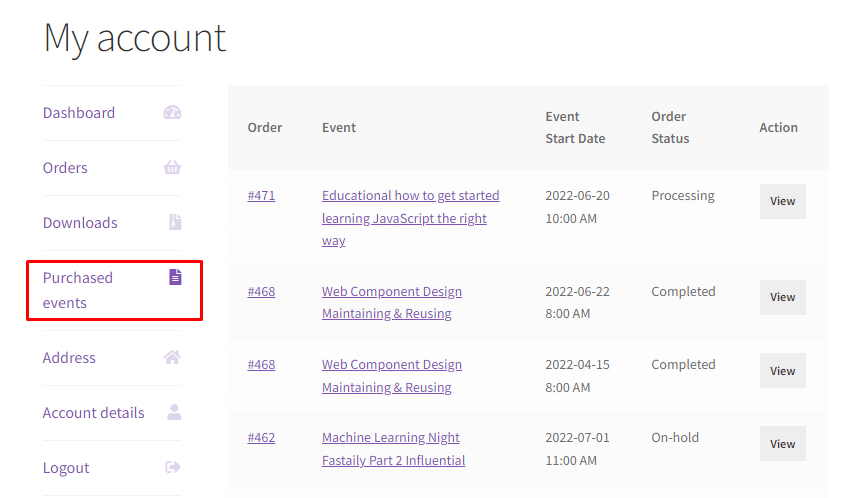The height and width of the screenshot is (498, 868).
Task: View the order starting 2022-04-15
Action: [782, 371]
